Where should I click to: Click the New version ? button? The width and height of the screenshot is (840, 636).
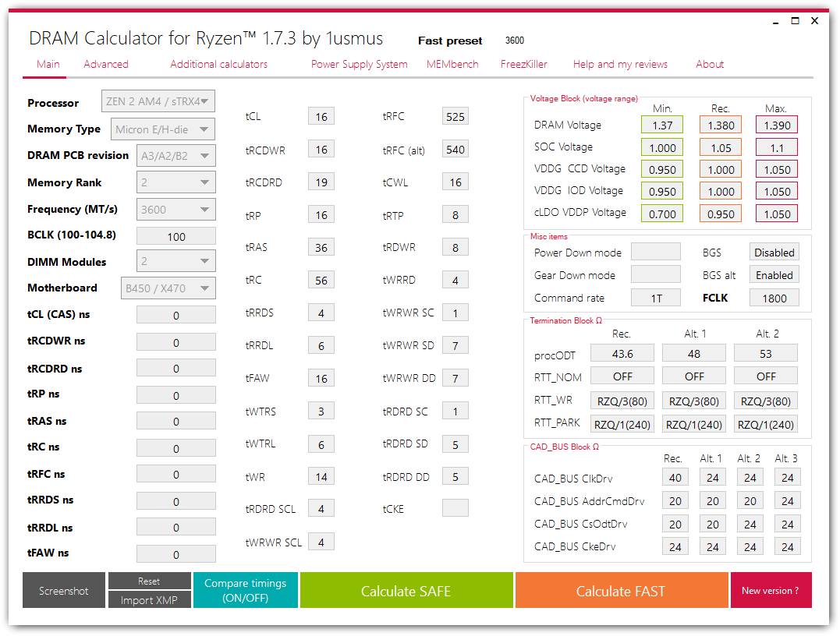pyautogui.click(x=771, y=590)
